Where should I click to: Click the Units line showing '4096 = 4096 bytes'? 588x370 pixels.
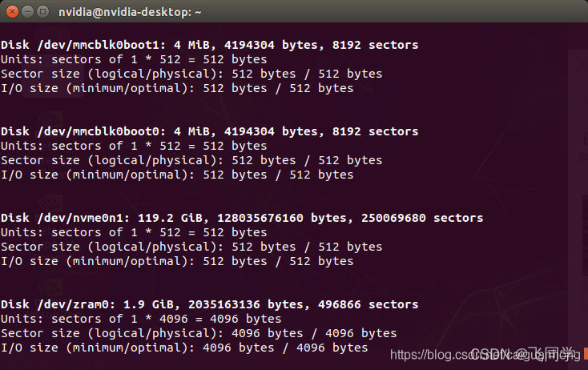click(x=141, y=319)
